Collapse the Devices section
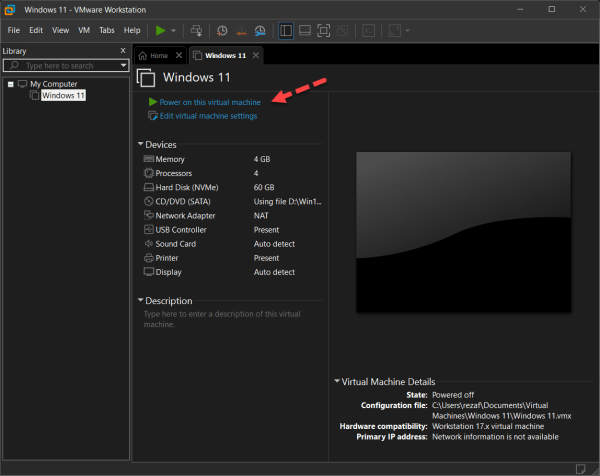The width and height of the screenshot is (600, 476). pyautogui.click(x=140, y=145)
